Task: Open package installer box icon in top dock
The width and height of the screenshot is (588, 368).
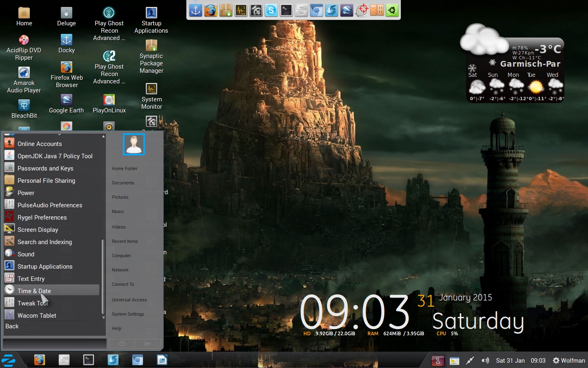Action: pyautogui.click(x=226, y=10)
